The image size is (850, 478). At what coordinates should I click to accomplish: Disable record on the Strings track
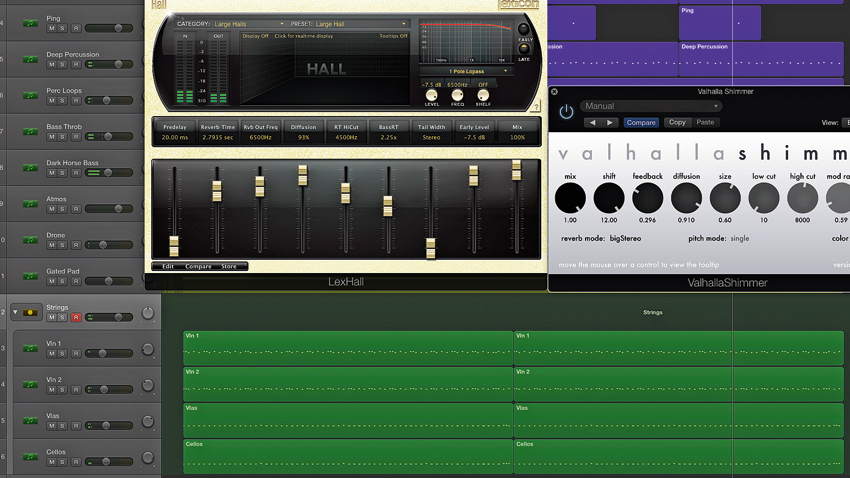(x=76, y=318)
